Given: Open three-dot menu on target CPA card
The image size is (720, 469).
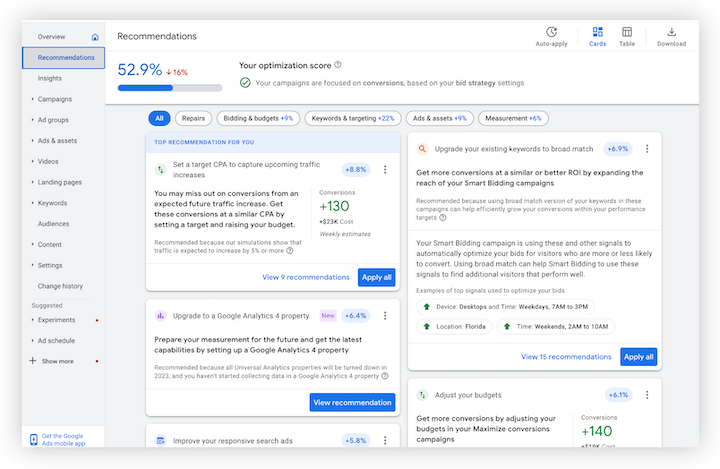Looking at the screenshot, I should click(x=385, y=170).
